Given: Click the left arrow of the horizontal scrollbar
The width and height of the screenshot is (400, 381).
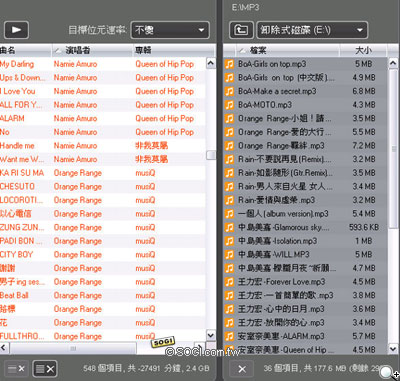Looking at the screenshot, I should pos(3,347).
